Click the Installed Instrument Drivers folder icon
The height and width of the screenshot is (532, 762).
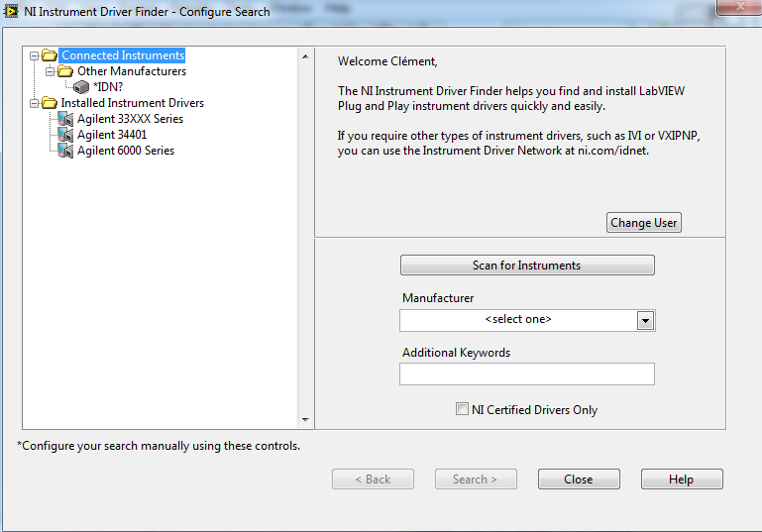pos(50,102)
